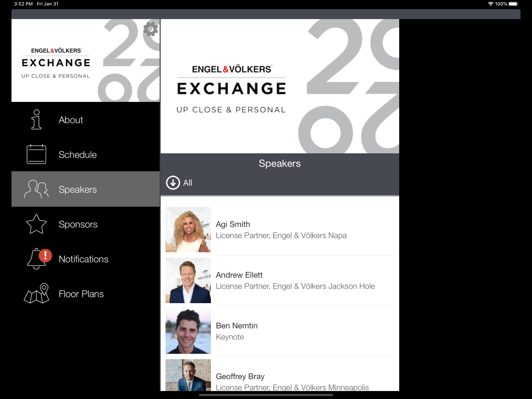Click the About info icon
The image size is (532, 399).
[x=36, y=120]
